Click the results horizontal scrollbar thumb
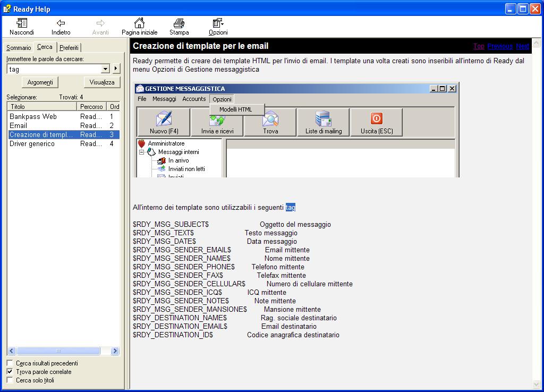 (x=58, y=351)
